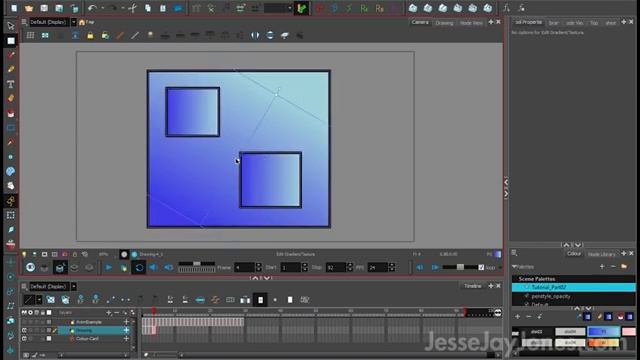Image resolution: width=640 pixels, height=360 pixels.
Task: Open the Colour tab
Action: [573, 254]
